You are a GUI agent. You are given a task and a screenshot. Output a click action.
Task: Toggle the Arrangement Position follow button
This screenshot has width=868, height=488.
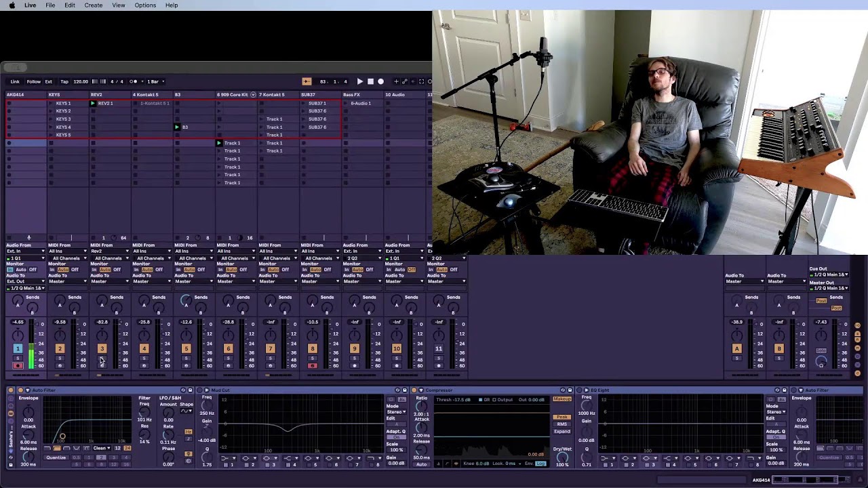[x=307, y=81]
